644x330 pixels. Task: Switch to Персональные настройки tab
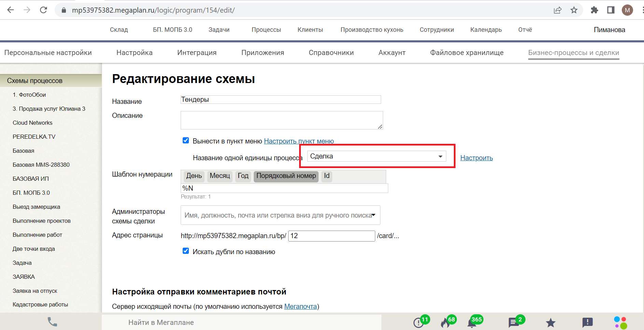[x=48, y=53]
